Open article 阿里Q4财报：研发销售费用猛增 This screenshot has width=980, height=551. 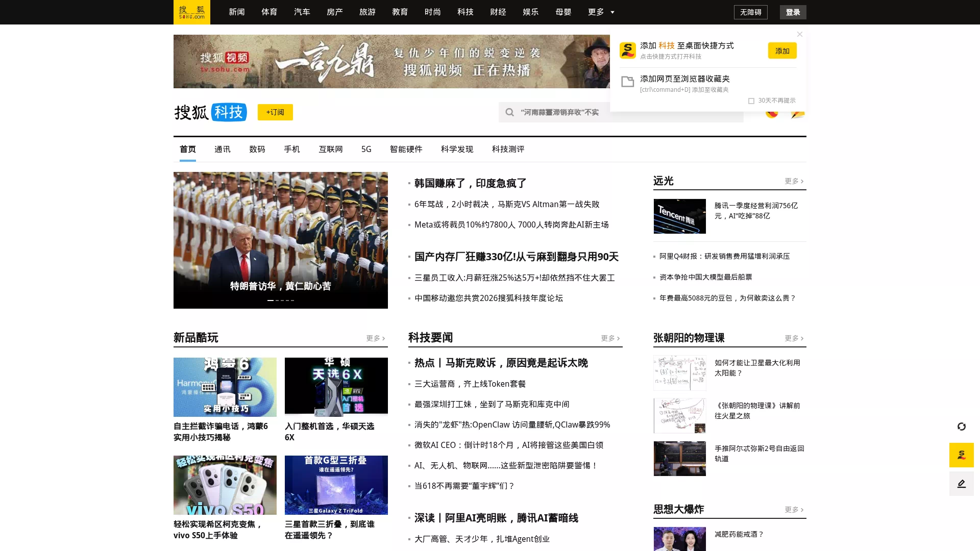click(x=725, y=256)
